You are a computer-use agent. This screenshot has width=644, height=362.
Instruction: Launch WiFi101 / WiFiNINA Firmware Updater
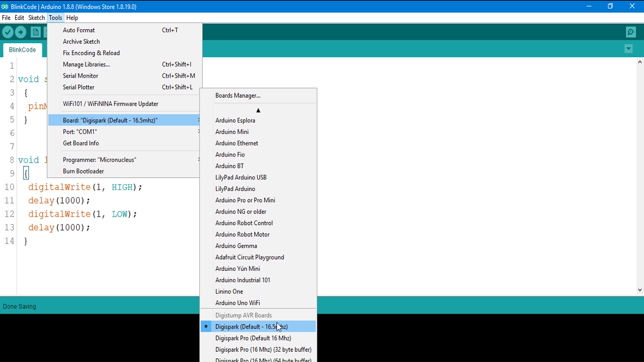click(124, 104)
